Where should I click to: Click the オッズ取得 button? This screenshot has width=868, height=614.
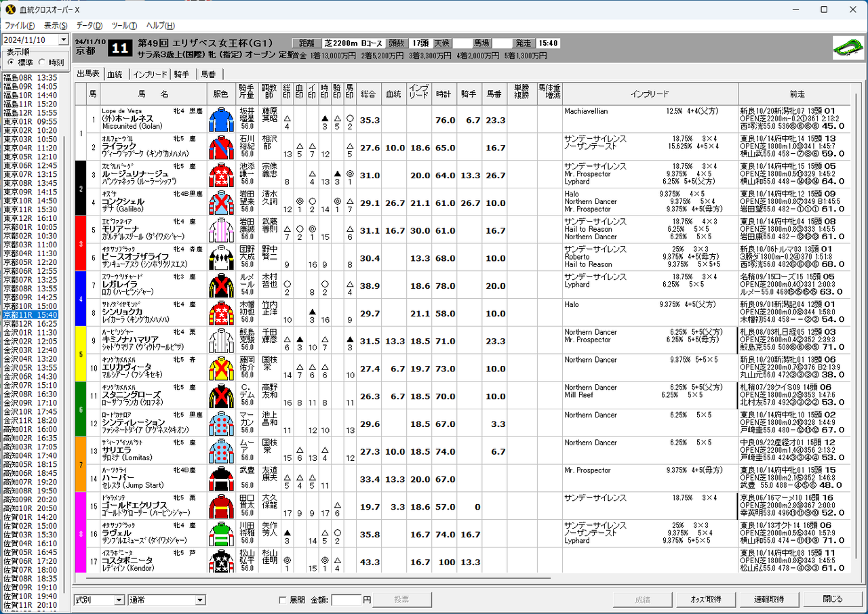707,600
